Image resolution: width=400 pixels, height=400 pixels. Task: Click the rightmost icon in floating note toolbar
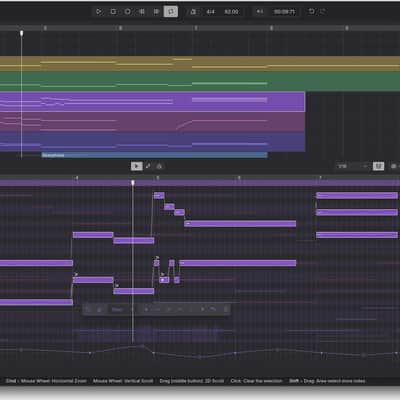pos(226,310)
